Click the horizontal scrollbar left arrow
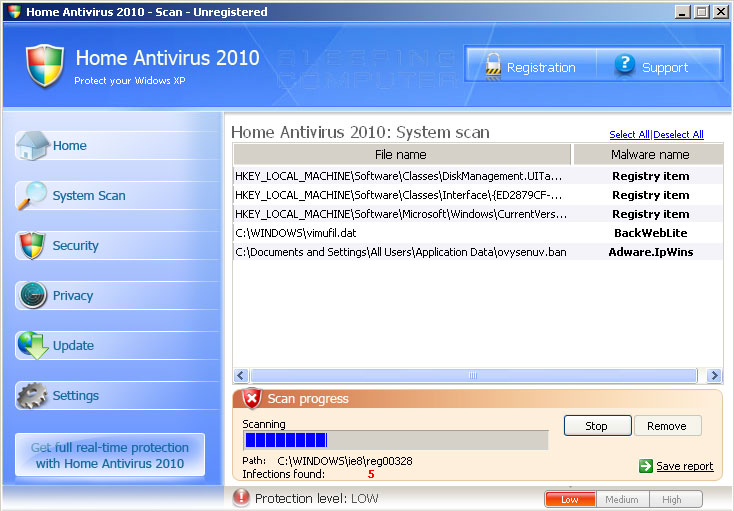 [241, 375]
